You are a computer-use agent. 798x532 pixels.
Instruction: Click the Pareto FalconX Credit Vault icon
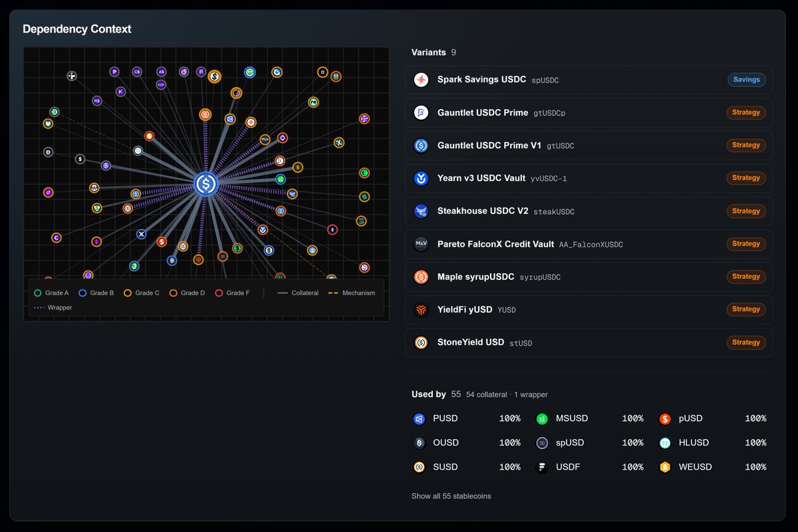421,244
